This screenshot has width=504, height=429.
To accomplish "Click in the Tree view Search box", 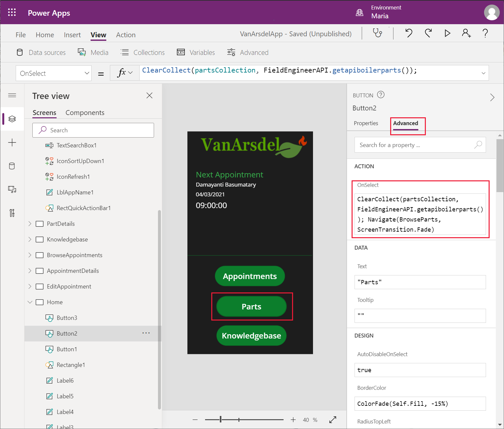I will coord(93,130).
